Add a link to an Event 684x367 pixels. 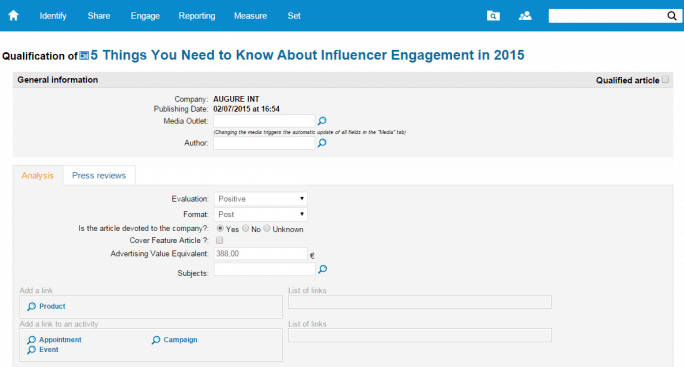tap(49, 350)
